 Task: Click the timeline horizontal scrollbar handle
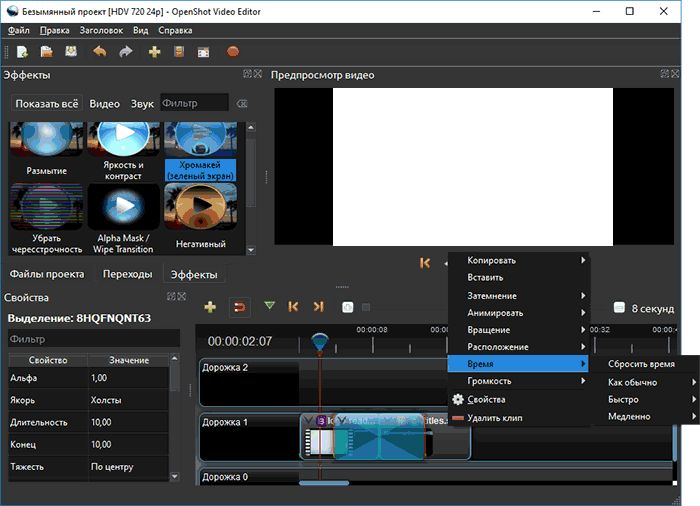(324, 483)
